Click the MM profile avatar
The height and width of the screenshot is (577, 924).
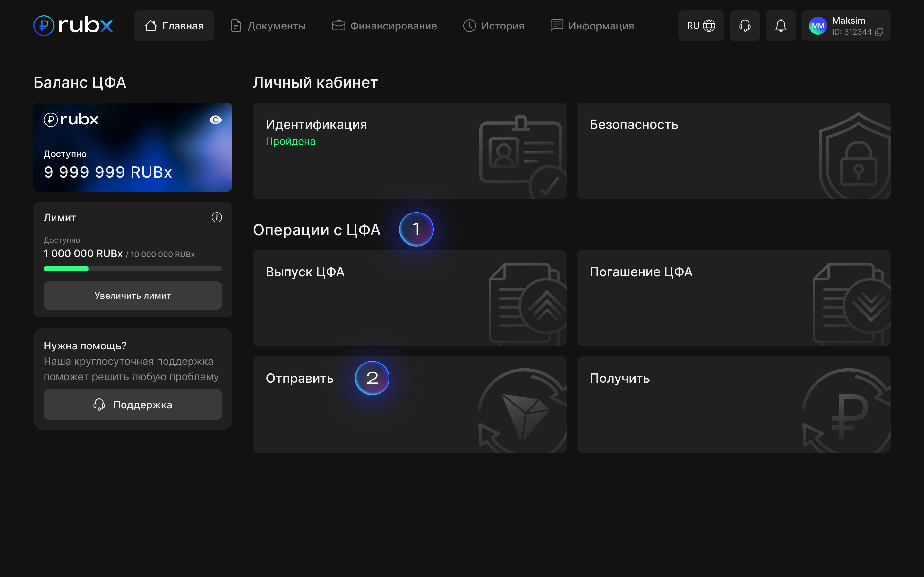817,26
